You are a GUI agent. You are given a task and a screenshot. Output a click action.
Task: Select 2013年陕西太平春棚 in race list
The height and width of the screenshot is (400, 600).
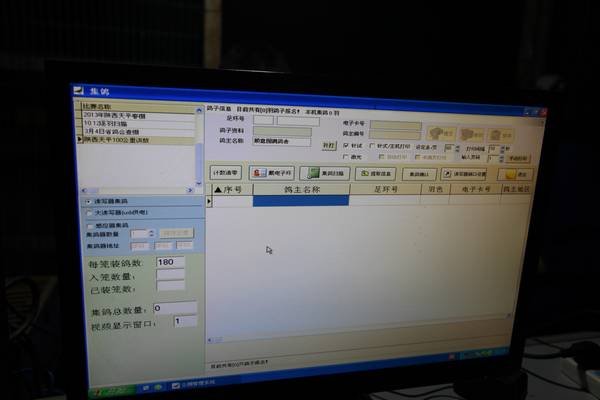click(x=110, y=116)
